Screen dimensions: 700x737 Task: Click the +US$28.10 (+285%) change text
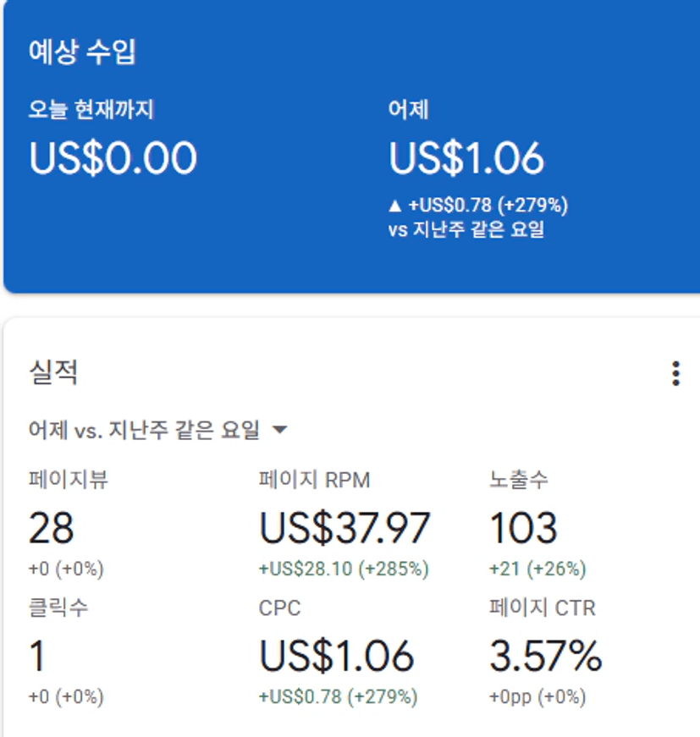344,569
